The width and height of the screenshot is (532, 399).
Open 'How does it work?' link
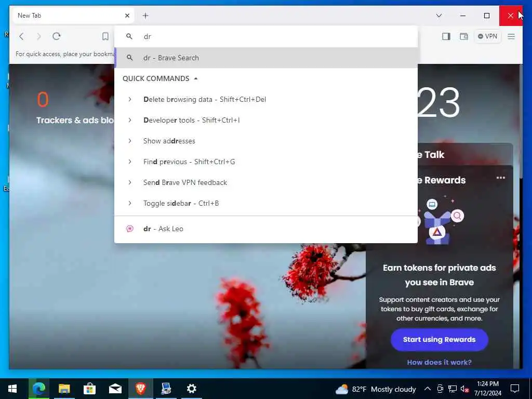(x=440, y=362)
